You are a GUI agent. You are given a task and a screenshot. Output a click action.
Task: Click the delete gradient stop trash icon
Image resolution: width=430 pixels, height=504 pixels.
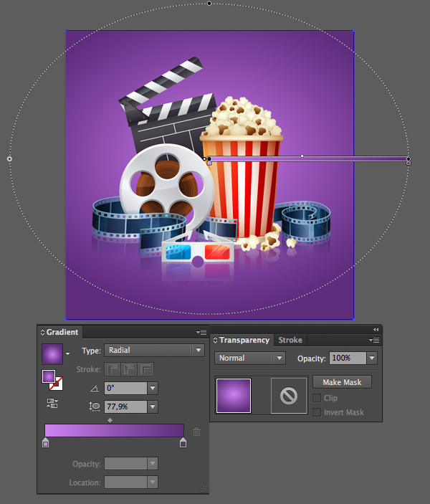click(x=196, y=431)
